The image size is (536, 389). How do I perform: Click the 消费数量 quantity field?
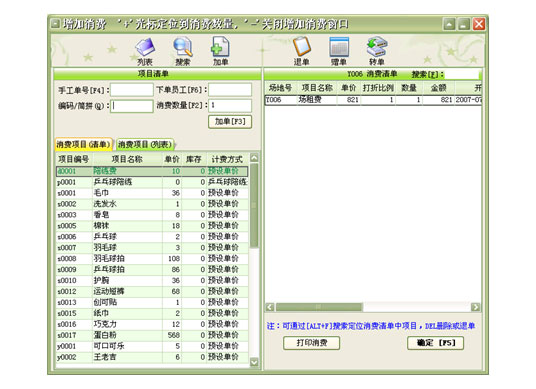tap(230, 106)
